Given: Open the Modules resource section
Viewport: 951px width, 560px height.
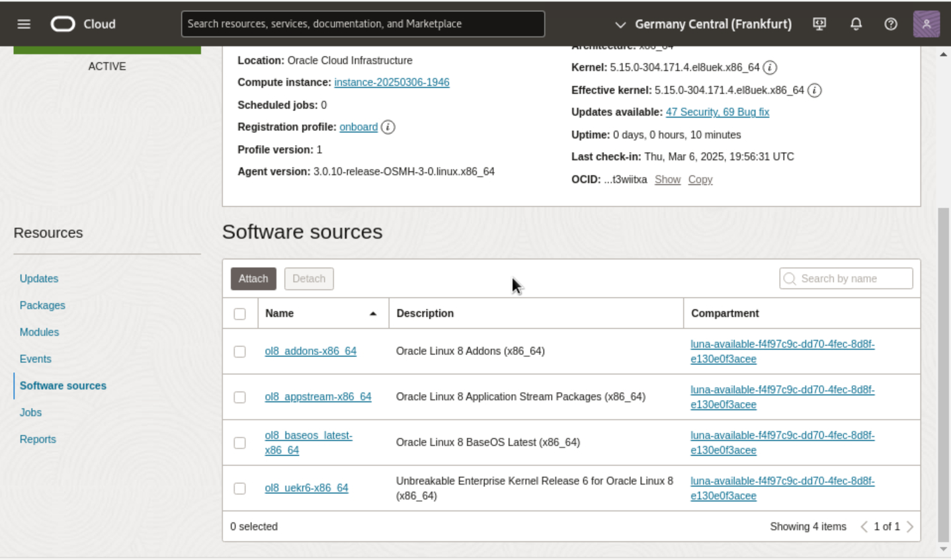Looking at the screenshot, I should [39, 333].
